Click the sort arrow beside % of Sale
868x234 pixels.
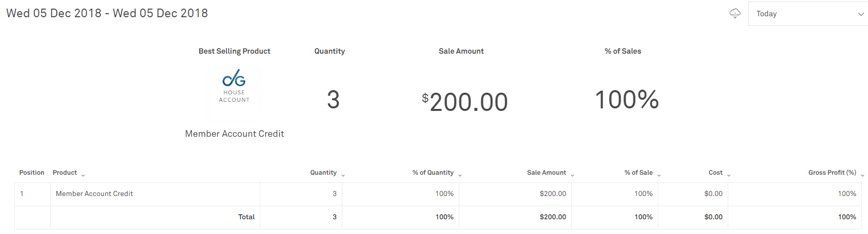659,175
